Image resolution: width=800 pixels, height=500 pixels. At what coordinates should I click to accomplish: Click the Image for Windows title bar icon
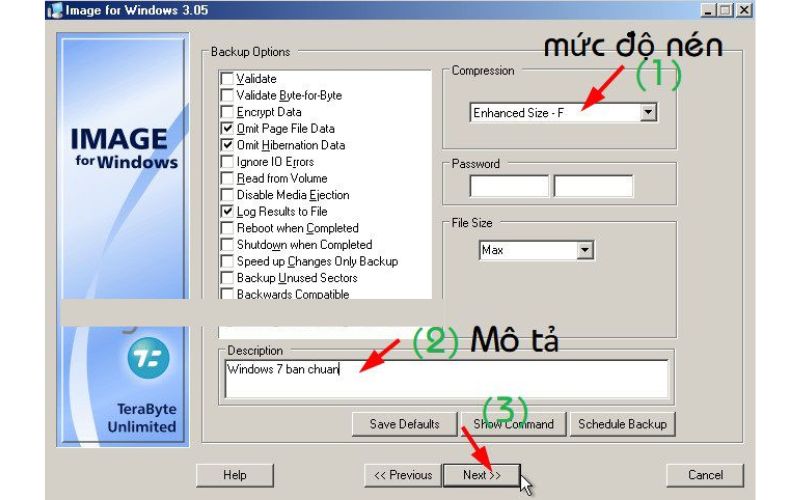point(55,10)
